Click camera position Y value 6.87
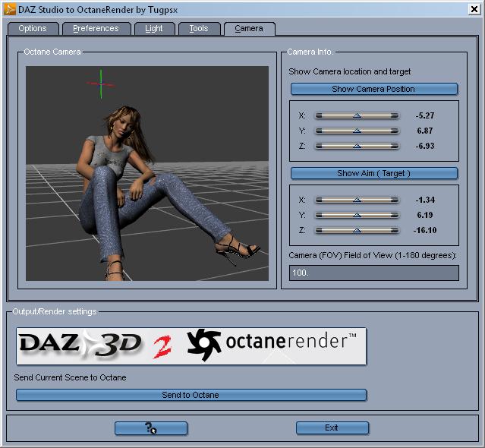485x448 pixels. (425, 131)
